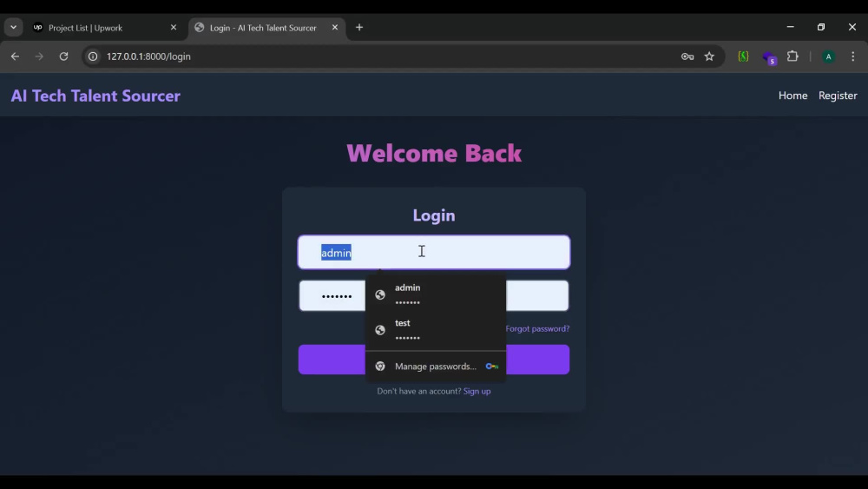The image size is (868, 489).
Task: Minimize the browser window
Action: coord(791,27)
